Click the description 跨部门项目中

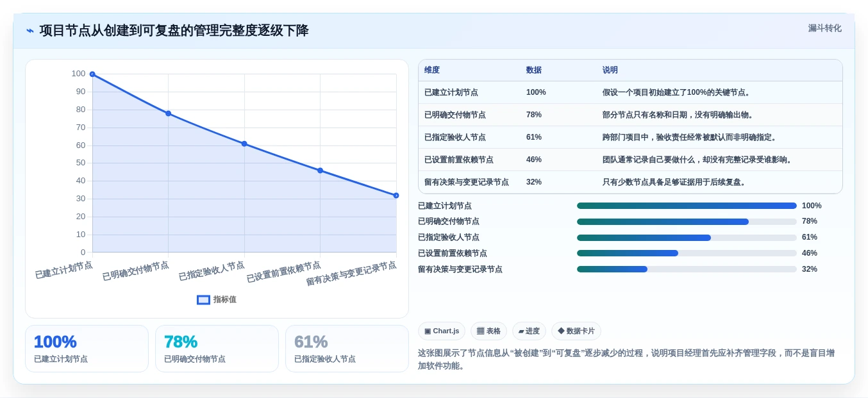tap(690, 137)
